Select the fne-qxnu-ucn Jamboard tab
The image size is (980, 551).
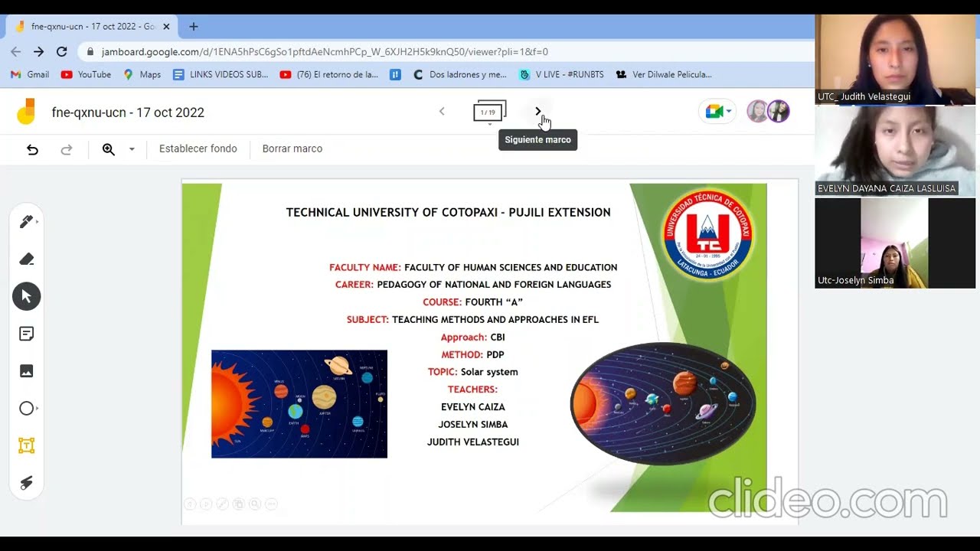92,26
